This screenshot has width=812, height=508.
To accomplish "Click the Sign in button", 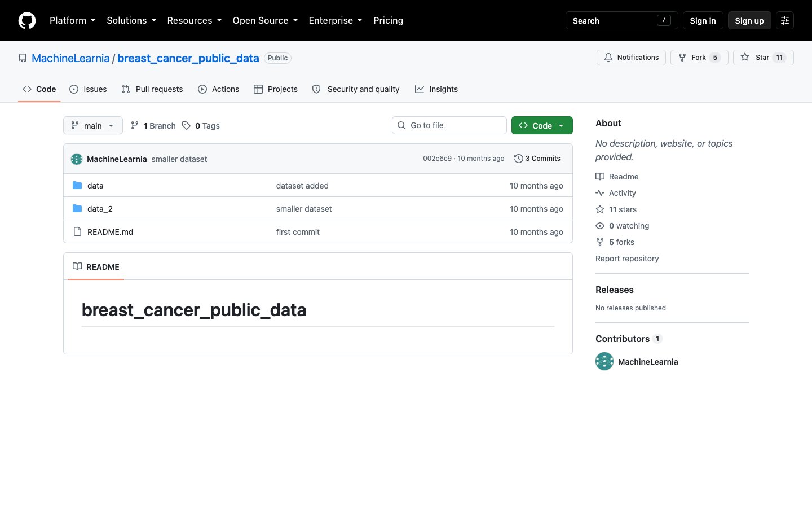I will point(703,20).
